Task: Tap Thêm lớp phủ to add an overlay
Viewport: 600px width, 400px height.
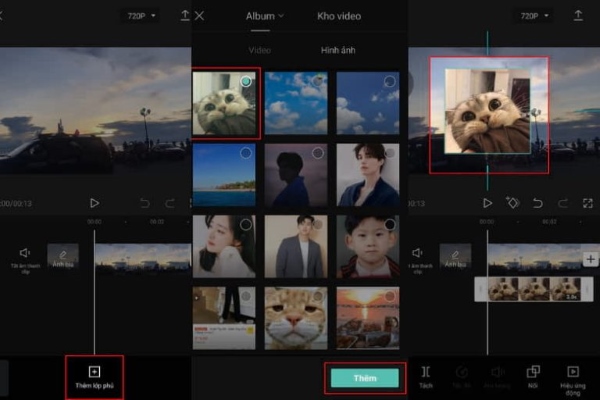Action: (94, 377)
